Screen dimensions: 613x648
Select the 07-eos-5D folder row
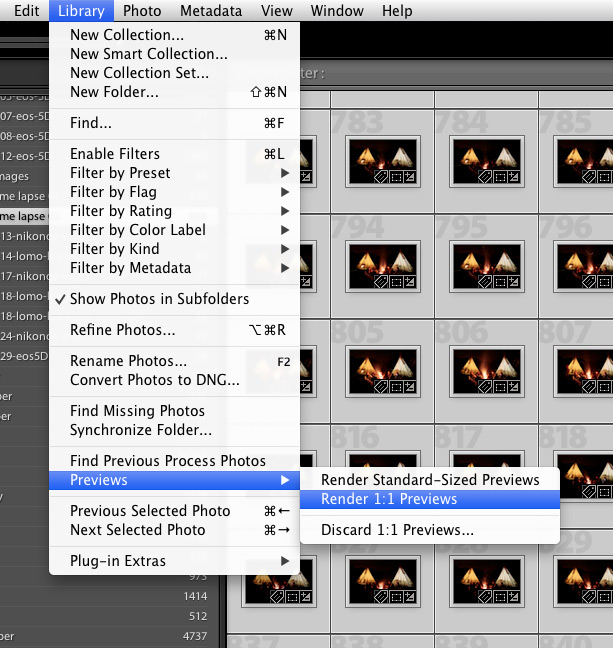point(24,116)
